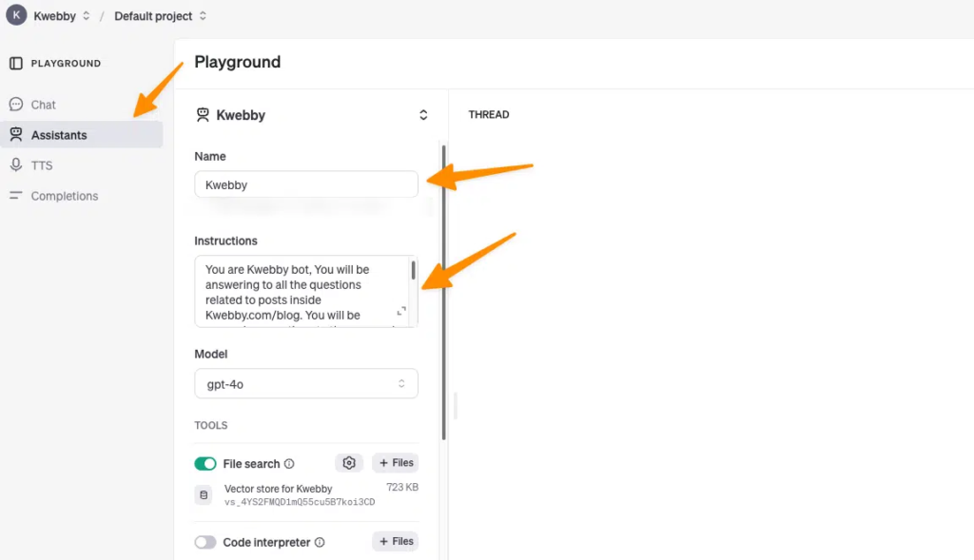The height and width of the screenshot is (560, 974).
Task: Expand the Instructions field with the expand icon
Action: (x=401, y=311)
